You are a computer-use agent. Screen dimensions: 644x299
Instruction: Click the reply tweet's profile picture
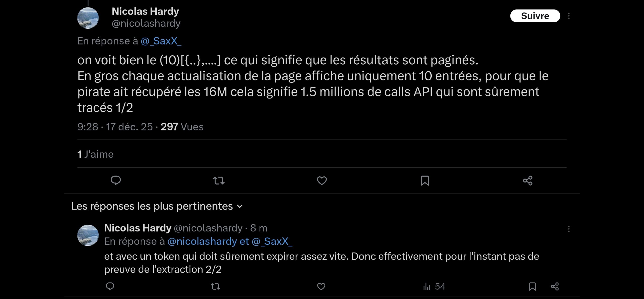88,235
